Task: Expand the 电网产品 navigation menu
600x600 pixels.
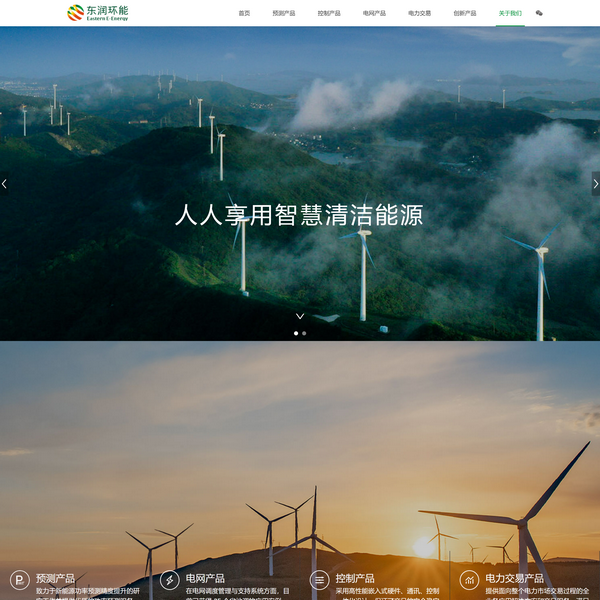Action: pyautogui.click(x=374, y=13)
